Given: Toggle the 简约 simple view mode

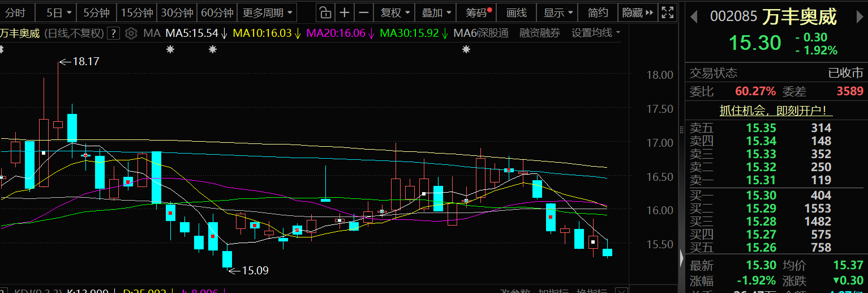Looking at the screenshot, I should 598,12.
